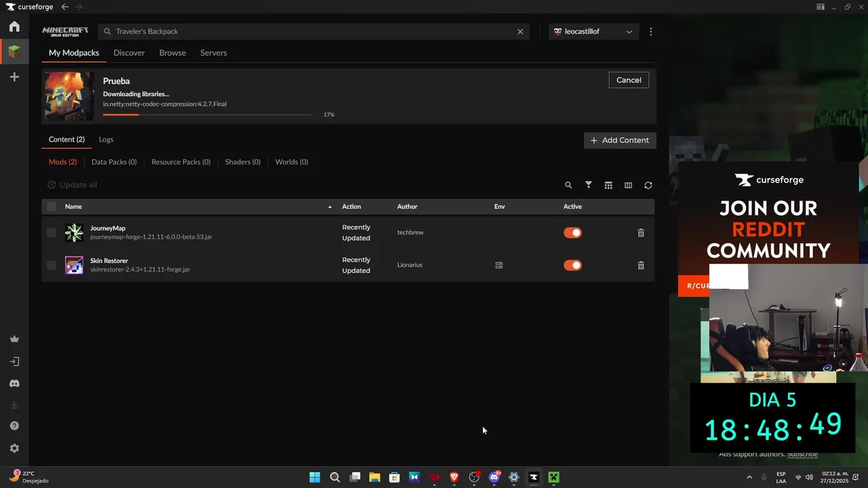Open the Prueba modpack thumbnail
Image resolution: width=868 pixels, height=488 pixels.
(69, 96)
